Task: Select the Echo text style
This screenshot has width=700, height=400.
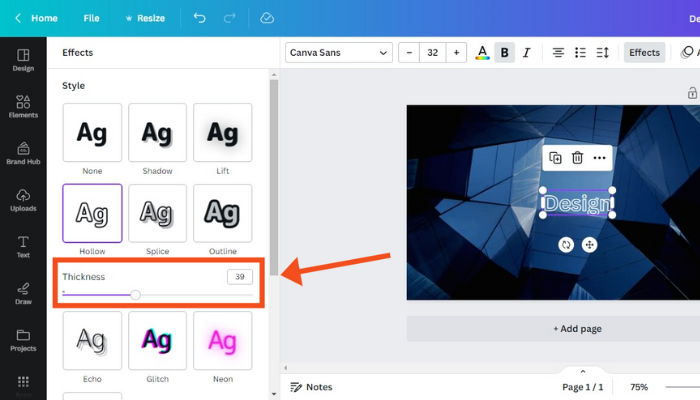Action: 92,341
